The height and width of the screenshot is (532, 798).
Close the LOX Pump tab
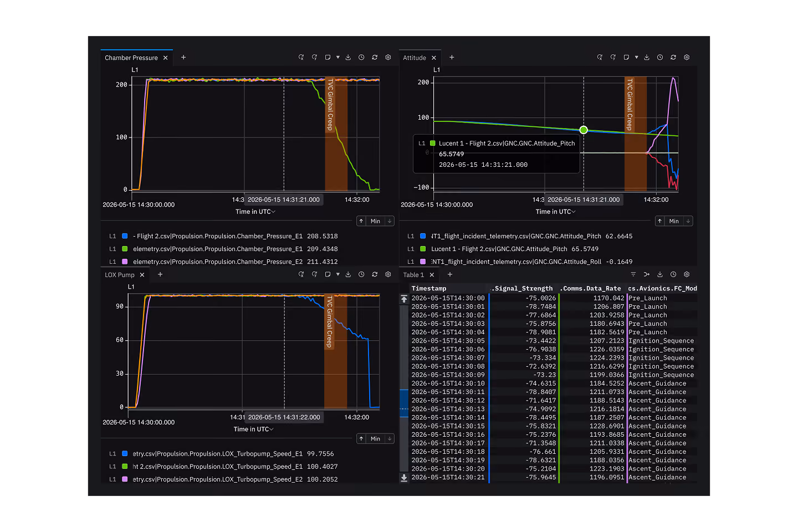point(142,275)
